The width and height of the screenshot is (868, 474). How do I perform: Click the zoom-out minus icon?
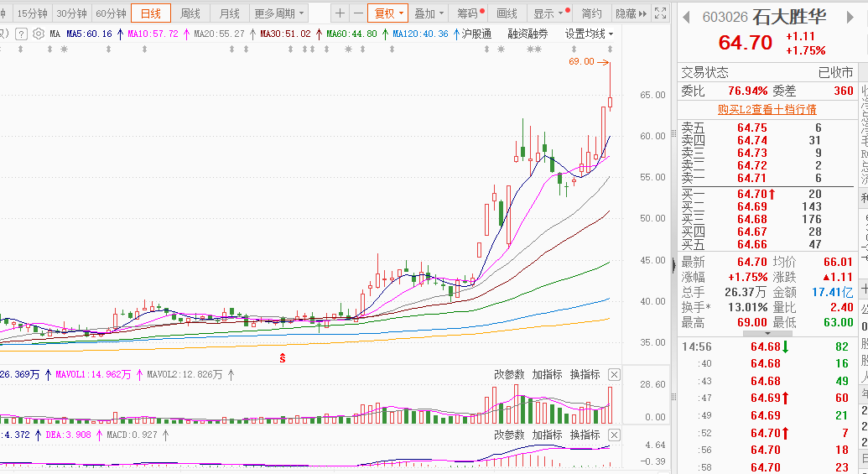tap(358, 13)
